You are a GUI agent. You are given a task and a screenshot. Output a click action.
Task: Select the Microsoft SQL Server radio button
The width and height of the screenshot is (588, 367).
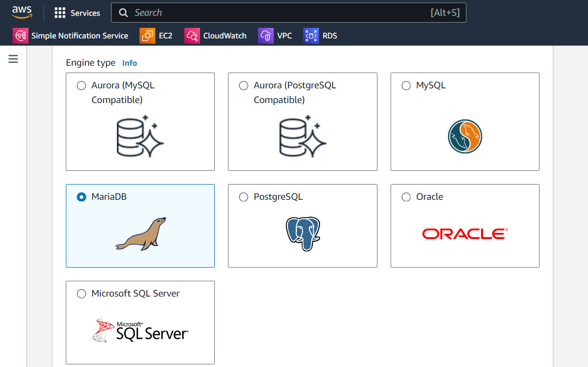point(82,293)
